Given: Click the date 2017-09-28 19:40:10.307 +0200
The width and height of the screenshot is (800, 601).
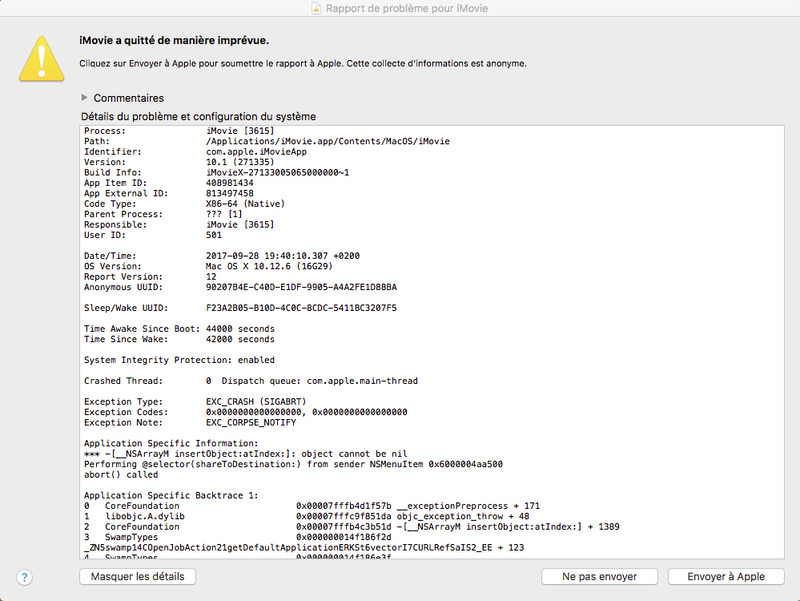Looking at the screenshot, I should pyautogui.click(x=283, y=256).
